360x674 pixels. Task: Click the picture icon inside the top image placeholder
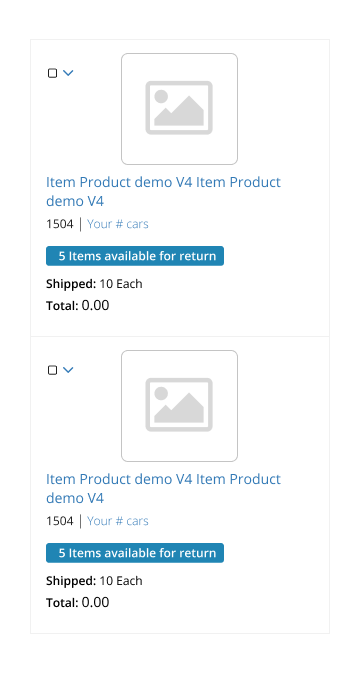(x=179, y=107)
